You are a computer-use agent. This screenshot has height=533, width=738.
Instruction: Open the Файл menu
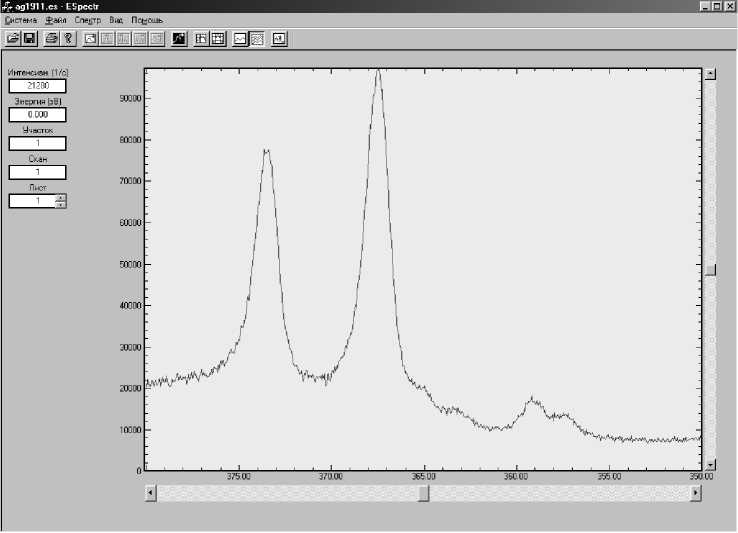56,20
